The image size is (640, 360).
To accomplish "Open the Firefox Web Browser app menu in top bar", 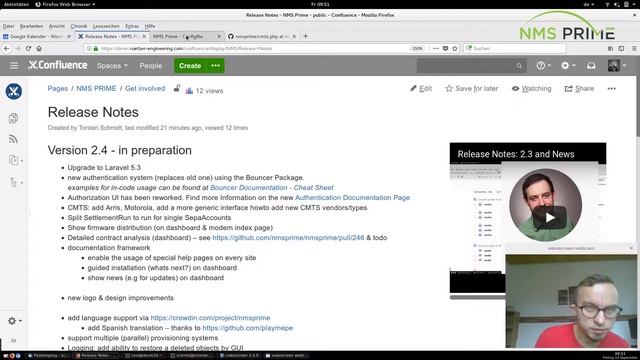I will pos(65,4).
